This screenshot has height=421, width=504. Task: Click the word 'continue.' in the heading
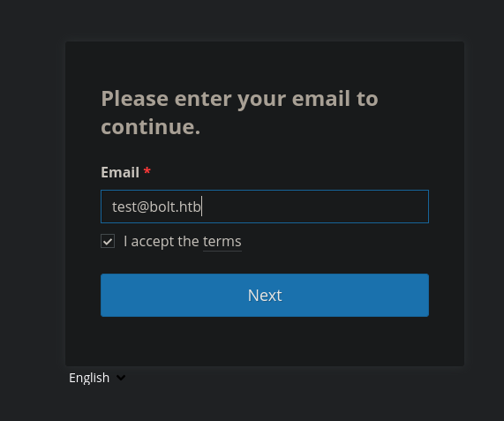point(151,126)
